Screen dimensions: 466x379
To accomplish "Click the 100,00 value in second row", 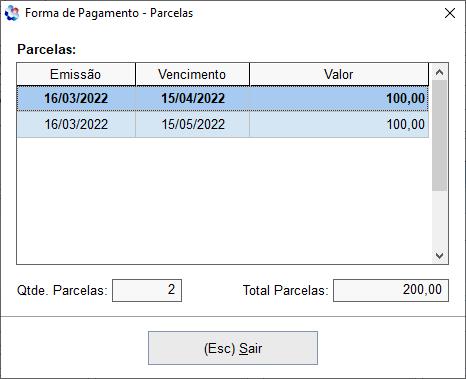I will click(406, 124).
